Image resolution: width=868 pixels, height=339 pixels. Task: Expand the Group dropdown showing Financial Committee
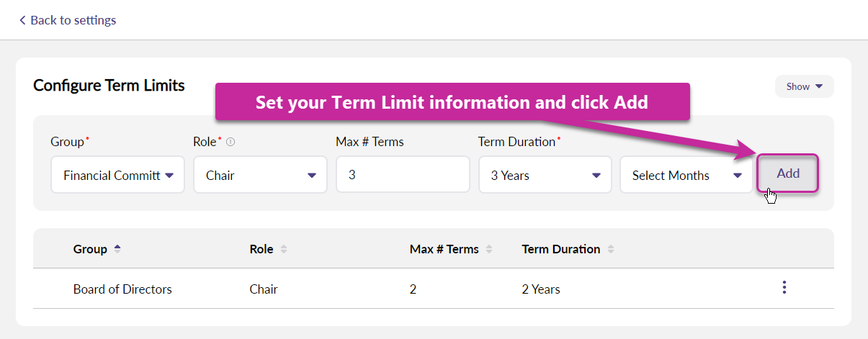coord(117,175)
